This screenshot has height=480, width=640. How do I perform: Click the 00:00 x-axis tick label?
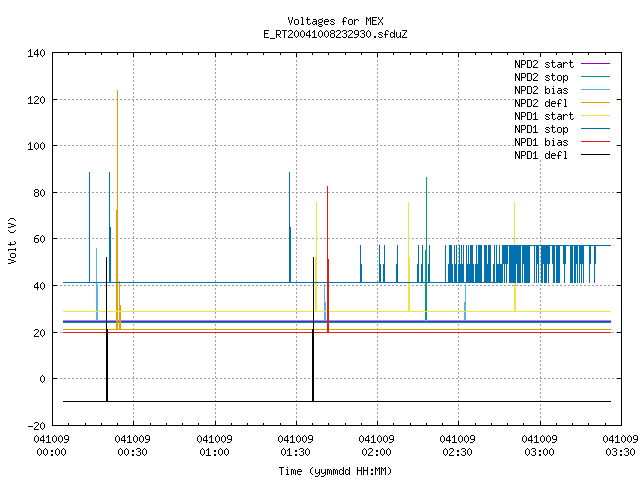pos(51,452)
